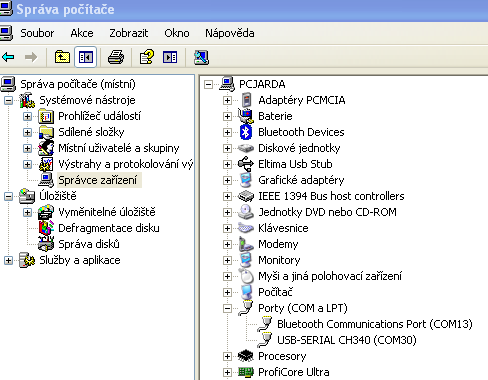Expand the Služby a aplikace node
This screenshot has width=488, height=380.
pyautogui.click(x=8, y=260)
